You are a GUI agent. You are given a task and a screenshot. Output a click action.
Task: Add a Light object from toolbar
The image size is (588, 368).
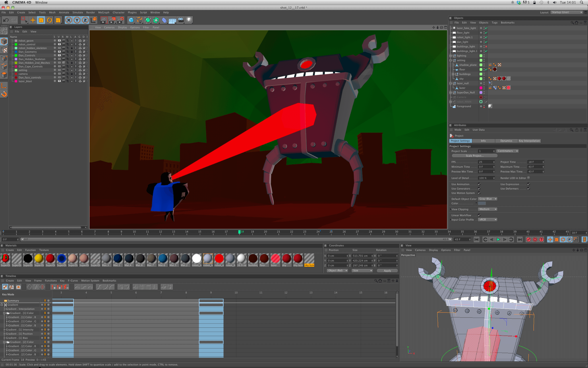tap(189, 20)
